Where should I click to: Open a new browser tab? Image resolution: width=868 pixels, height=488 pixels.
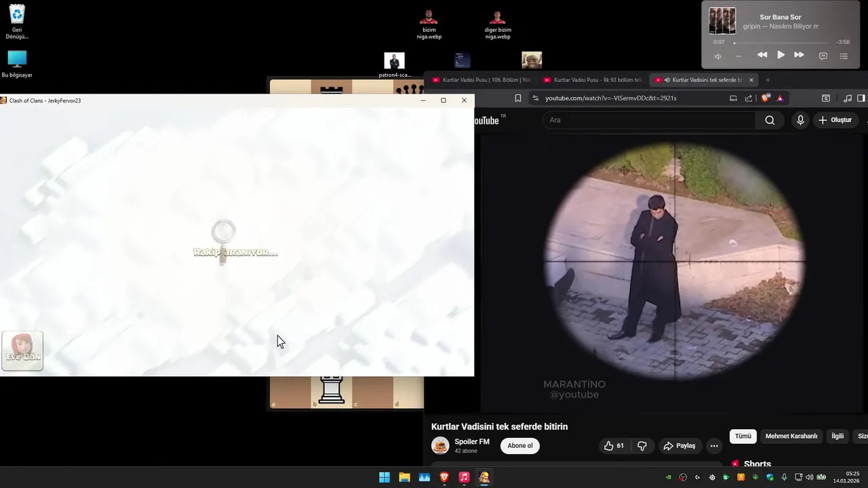click(x=768, y=80)
